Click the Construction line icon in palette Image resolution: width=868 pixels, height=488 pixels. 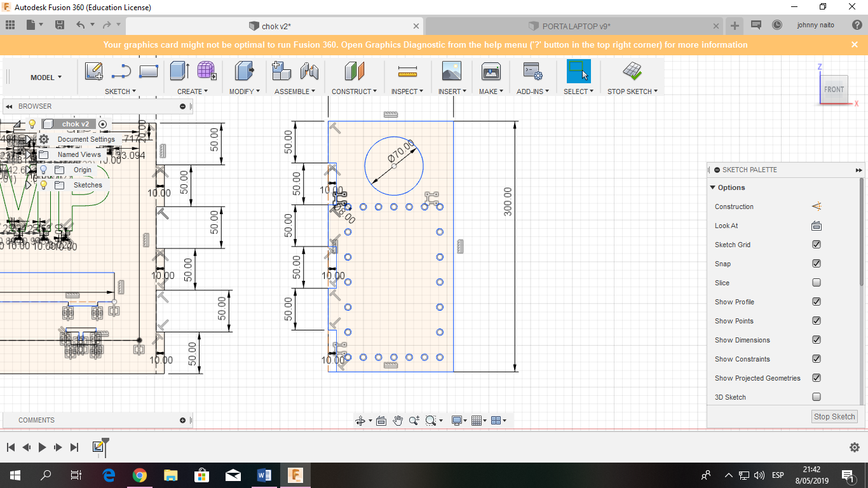coord(817,207)
